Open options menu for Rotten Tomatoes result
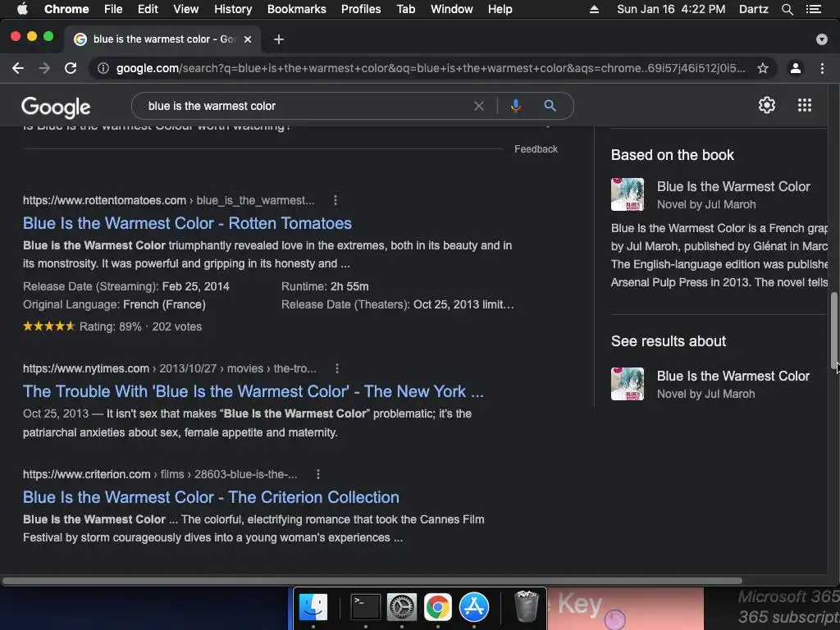This screenshot has height=630, width=840. point(336,200)
